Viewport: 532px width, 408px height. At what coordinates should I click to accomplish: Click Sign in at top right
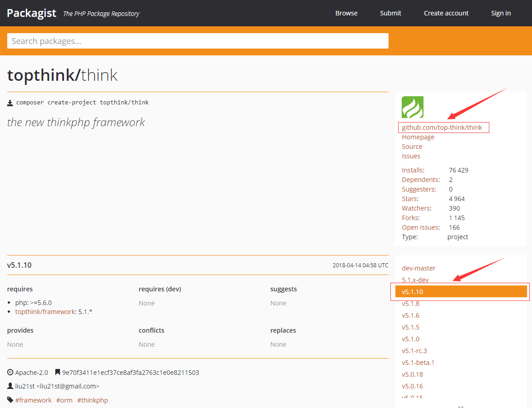[501, 13]
